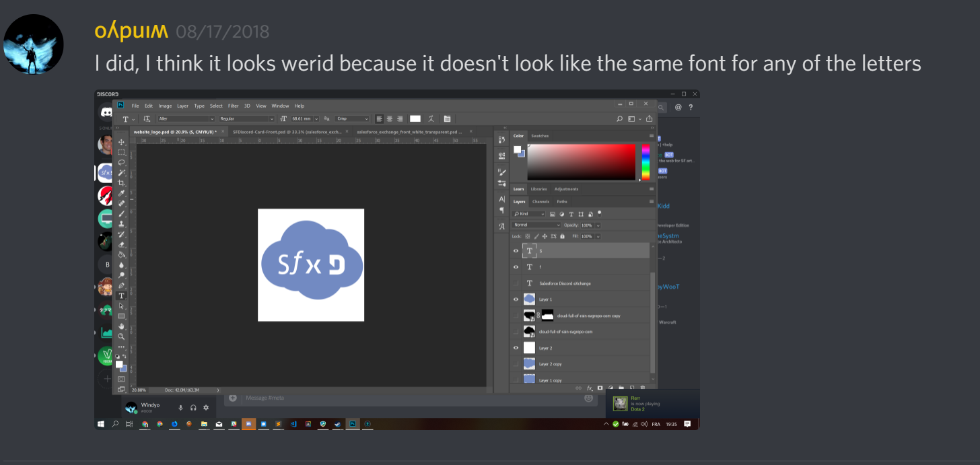
Task: Toggle visibility of the S text layer
Action: tap(516, 250)
